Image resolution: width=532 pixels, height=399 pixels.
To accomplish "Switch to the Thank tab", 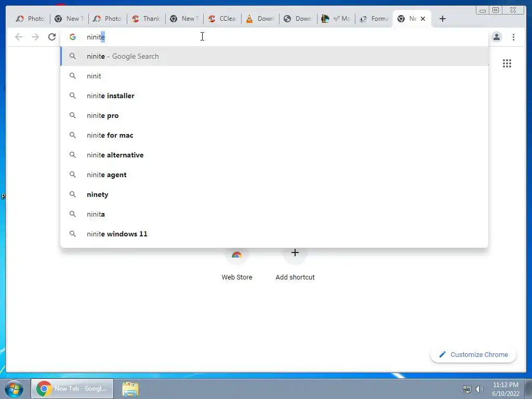I will pyautogui.click(x=146, y=19).
